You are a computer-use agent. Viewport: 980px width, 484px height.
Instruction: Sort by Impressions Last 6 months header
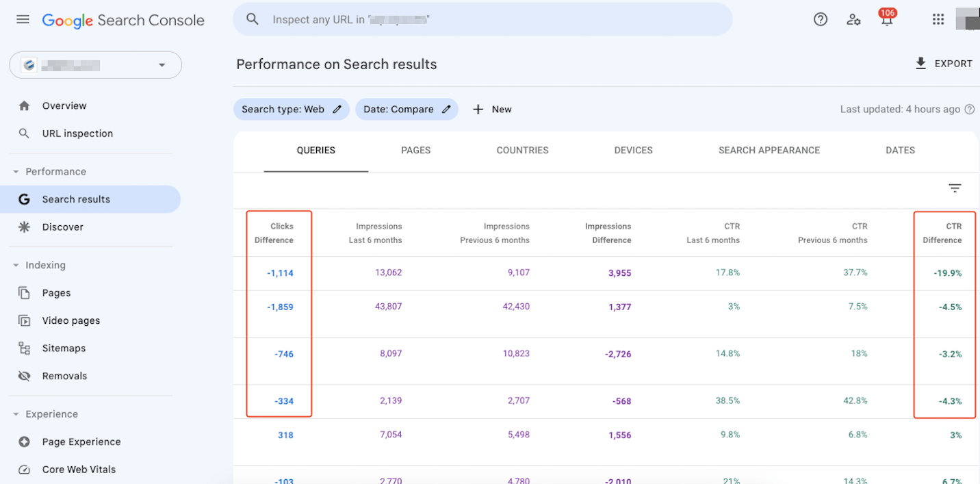(x=375, y=233)
